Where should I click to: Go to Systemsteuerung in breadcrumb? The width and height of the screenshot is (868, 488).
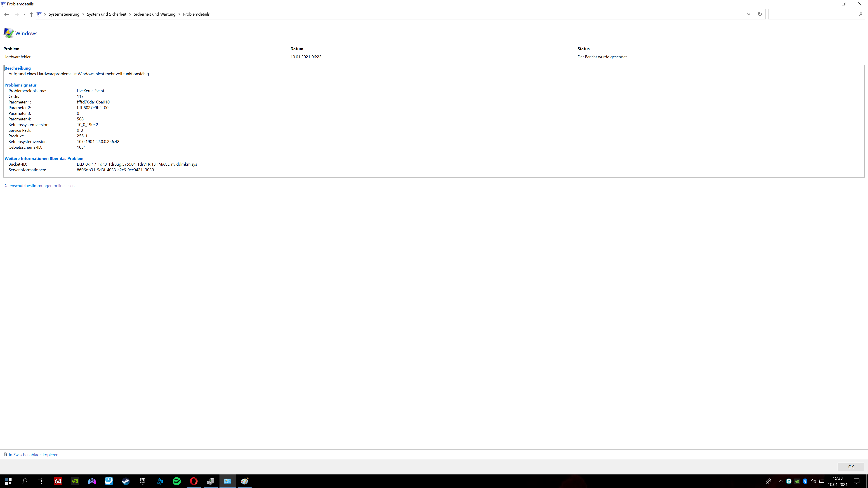tap(64, 14)
